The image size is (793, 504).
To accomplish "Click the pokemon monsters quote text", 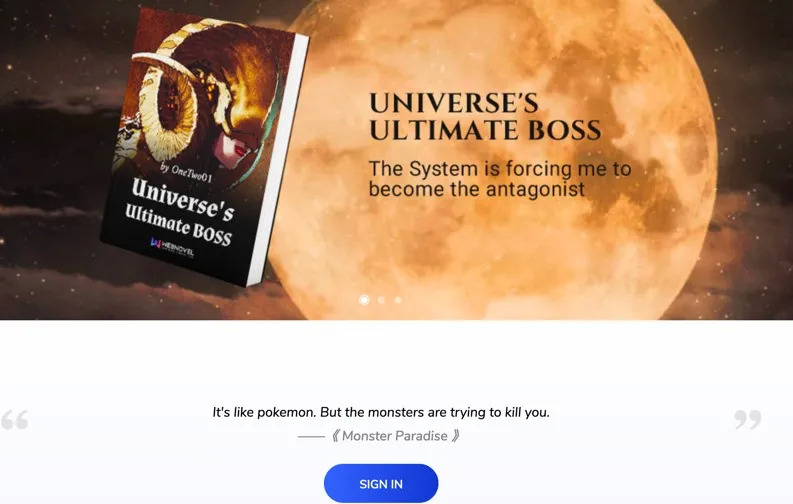I will click(x=381, y=412).
